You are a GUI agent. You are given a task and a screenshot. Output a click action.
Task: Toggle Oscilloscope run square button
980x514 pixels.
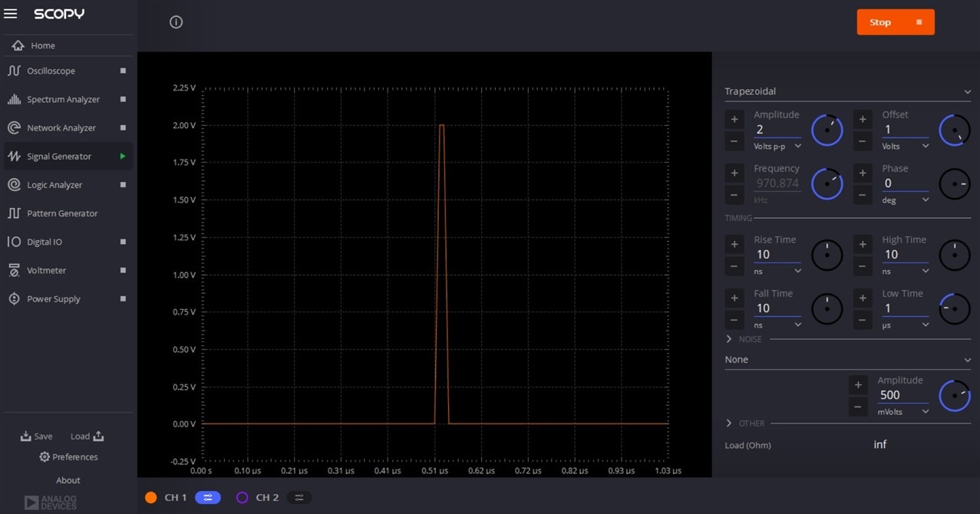point(123,71)
